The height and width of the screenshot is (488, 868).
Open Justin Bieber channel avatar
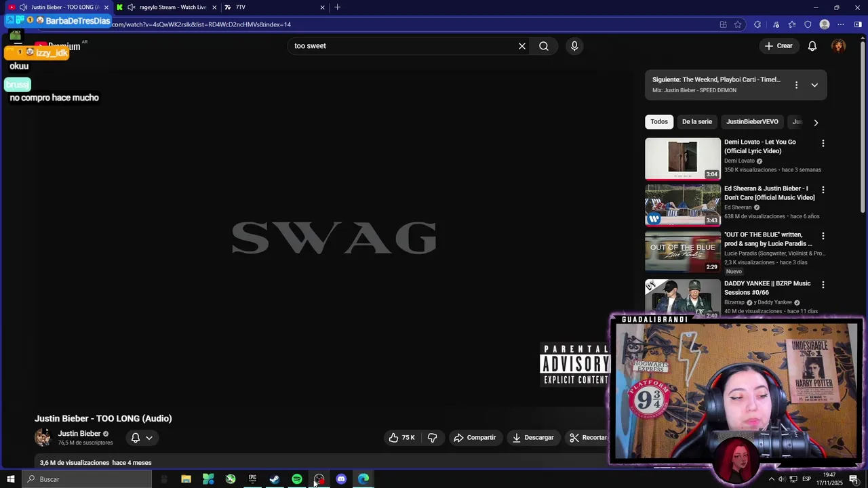tap(43, 438)
